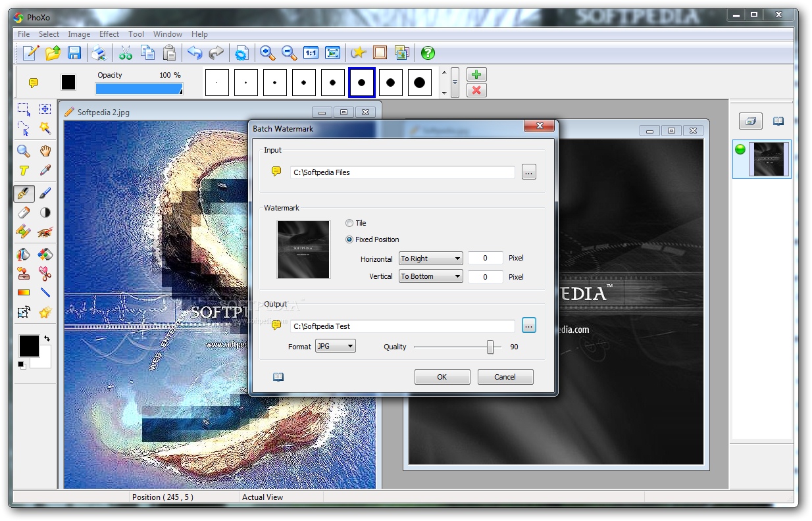The height and width of the screenshot is (521, 812).
Task: Select the Clone Stamp tool
Action: tap(24, 274)
